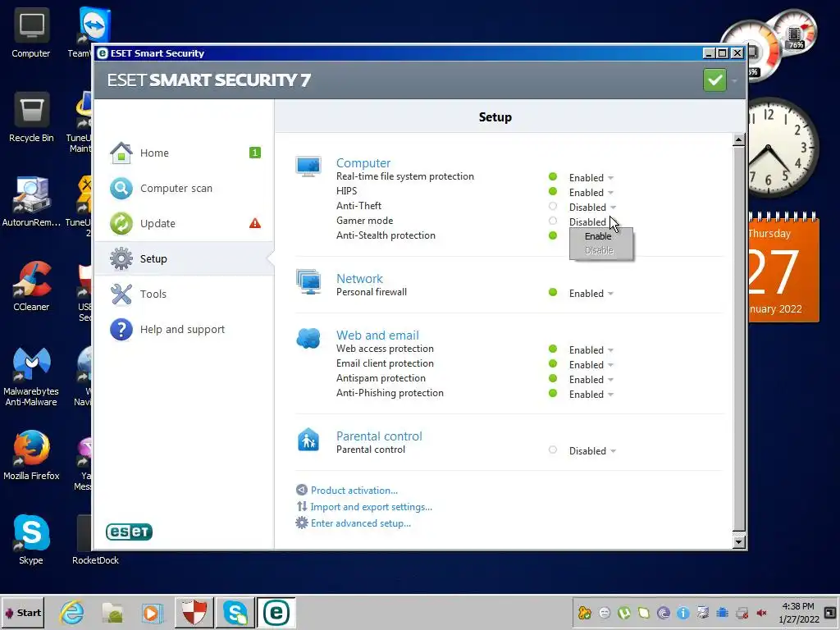
Task: Open the Anti-Theft Disabled dropdown
Action: pos(592,208)
